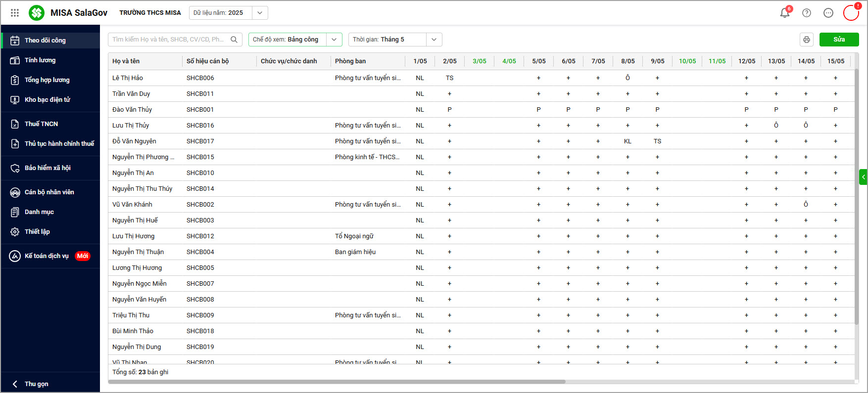
Task: Click the horizontal scrollbar under the table
Action: click(337, 382)
